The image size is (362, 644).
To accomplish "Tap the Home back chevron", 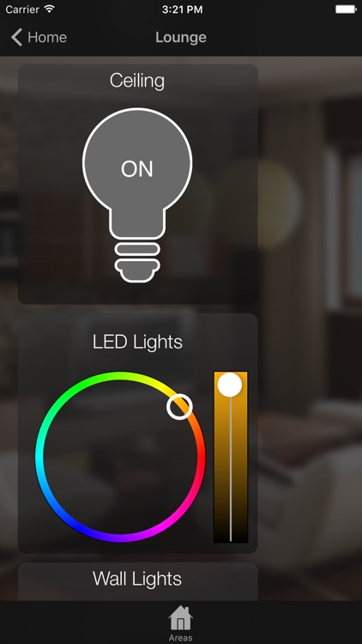I will 16,38.
